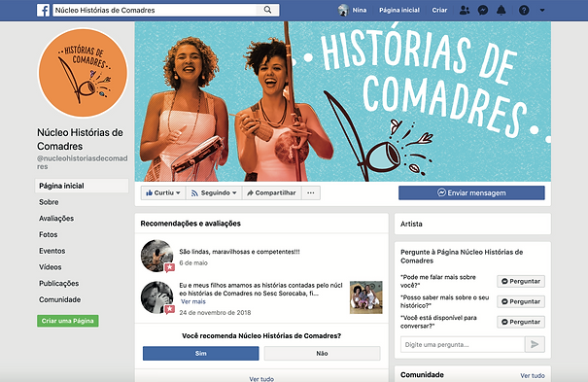Click the Enviar mensagem button
This screenshot has width=588, height=382.
coord(471,192)
